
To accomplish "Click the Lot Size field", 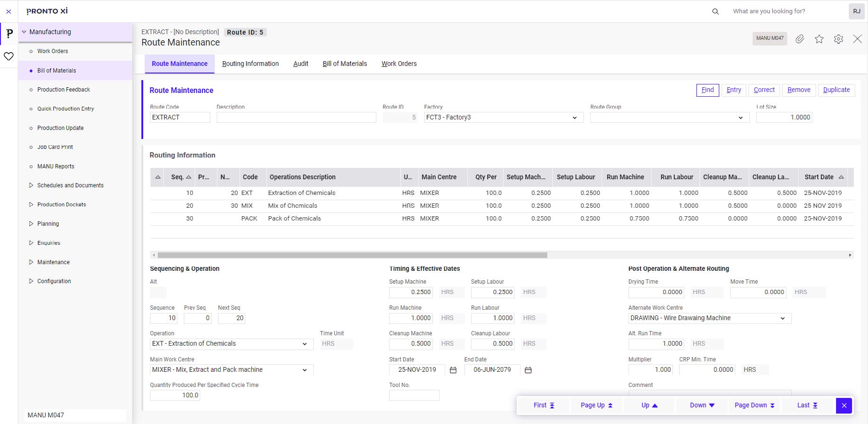I will (784, 118).
